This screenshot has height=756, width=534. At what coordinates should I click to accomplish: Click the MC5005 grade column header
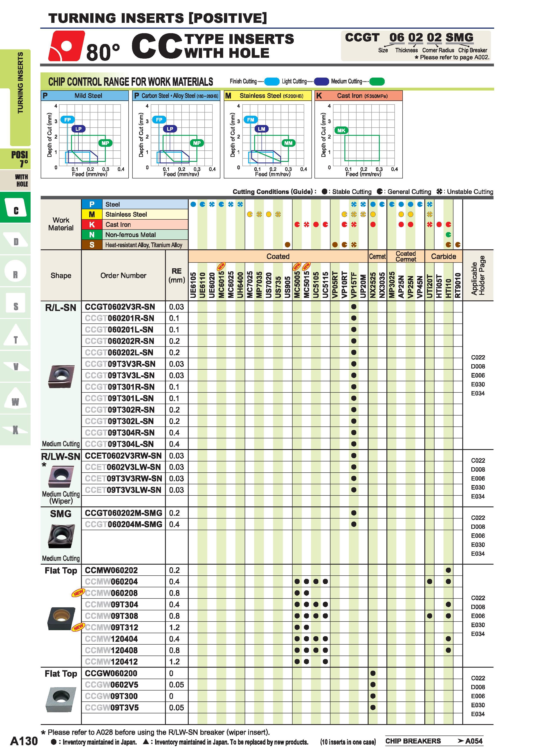coord(297,285)
